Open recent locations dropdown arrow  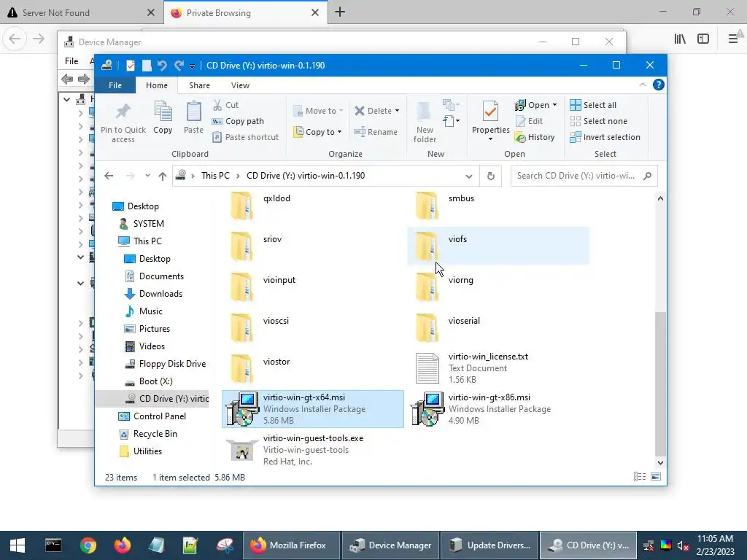[147, 176]
